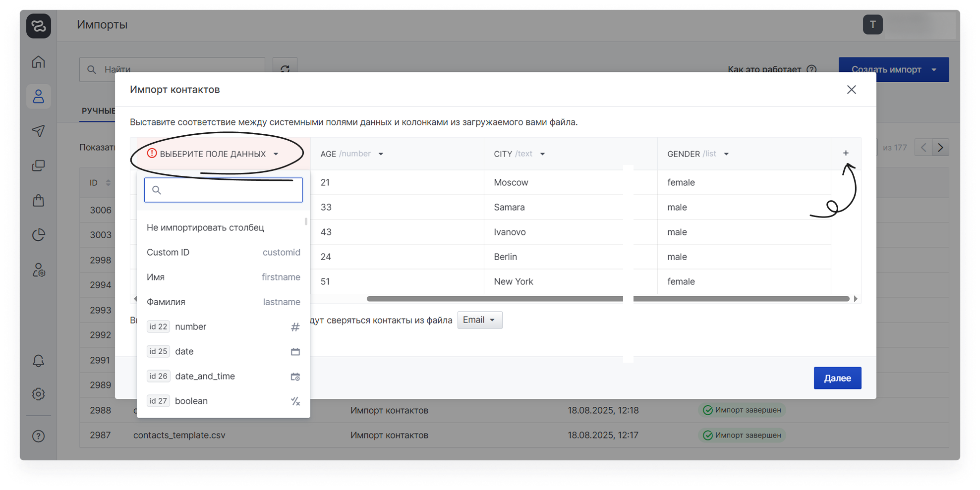Select id 26 date_and_time option
The height and width of the screenshot is (490, 980).
click(x=224, y=376)
